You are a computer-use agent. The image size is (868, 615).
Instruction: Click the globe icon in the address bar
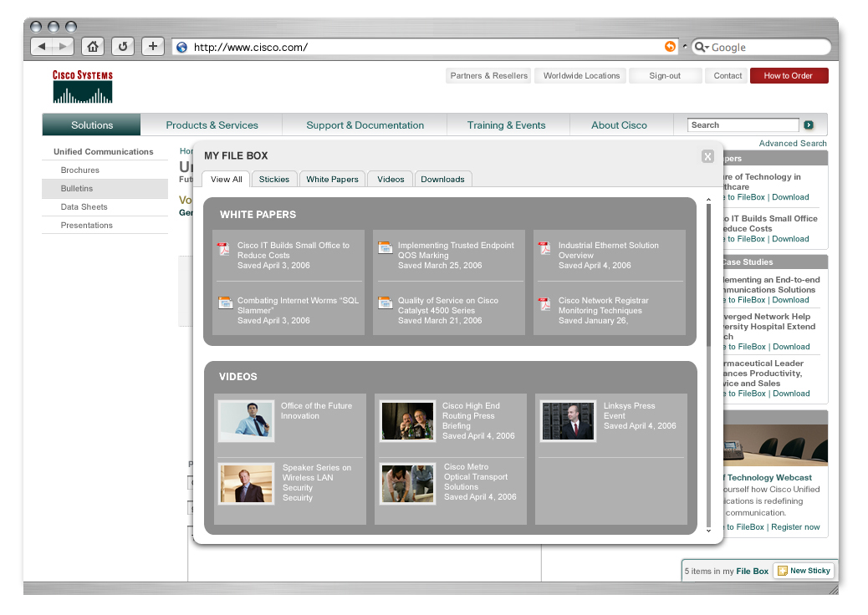coord(181,47)
